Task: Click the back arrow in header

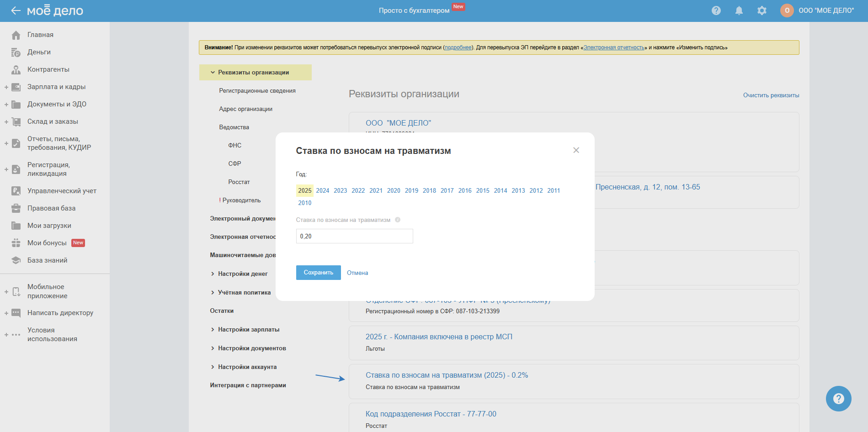Action: (16, 11)
